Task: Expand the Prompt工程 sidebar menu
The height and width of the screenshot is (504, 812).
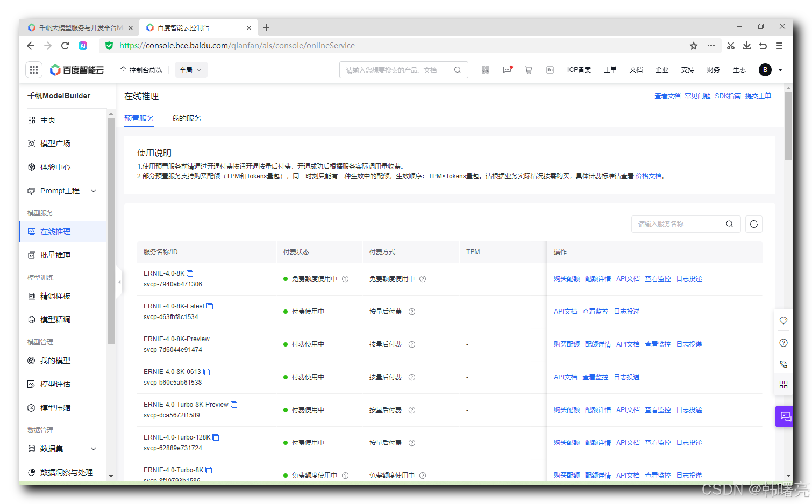Action: (94, 191)
